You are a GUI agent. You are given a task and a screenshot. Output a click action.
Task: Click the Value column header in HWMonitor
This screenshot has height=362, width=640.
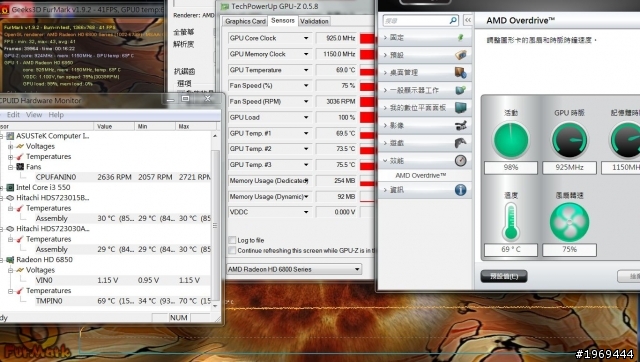114,127
